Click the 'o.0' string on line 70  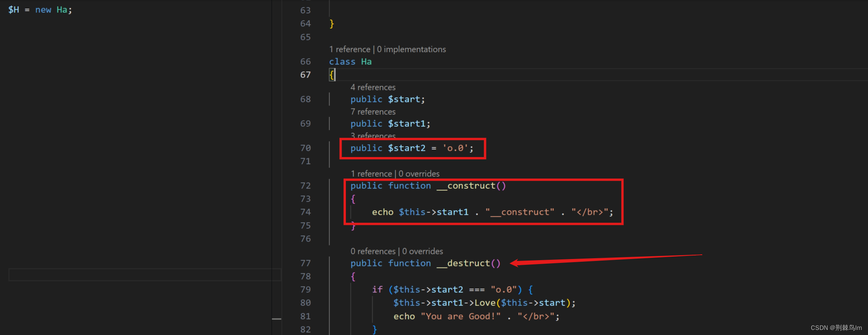[455, 148]
